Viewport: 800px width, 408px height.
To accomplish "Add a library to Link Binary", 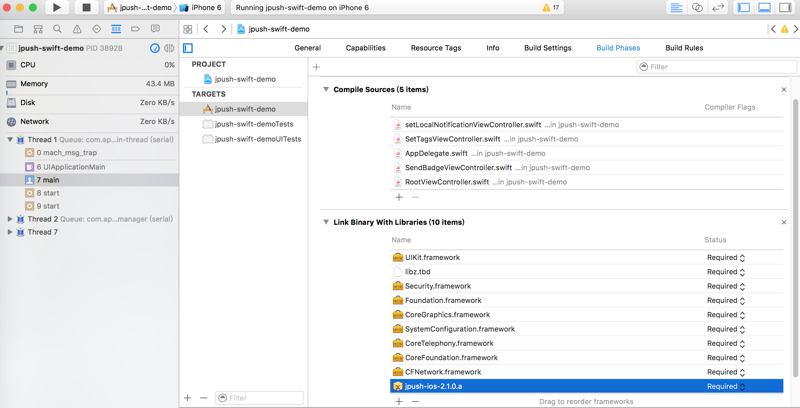I will click(x=399, y=401).
